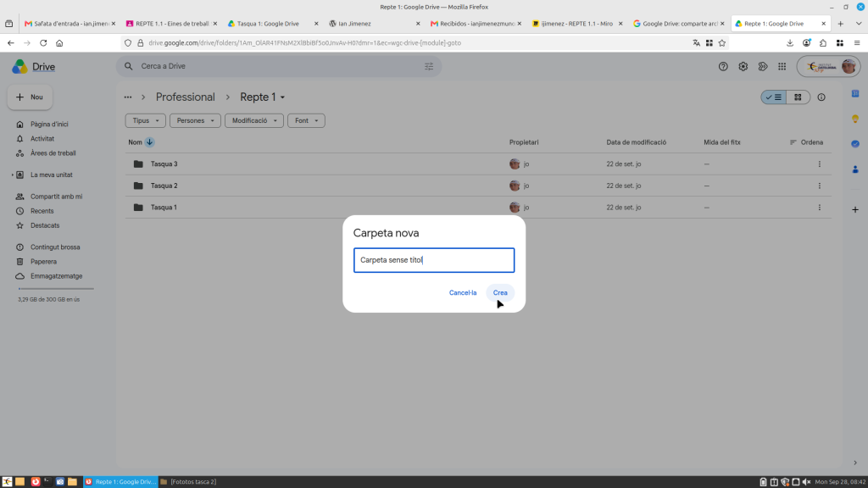Open Contacts side panel icon
Screen dimensions: 868x488
point(855,169)
